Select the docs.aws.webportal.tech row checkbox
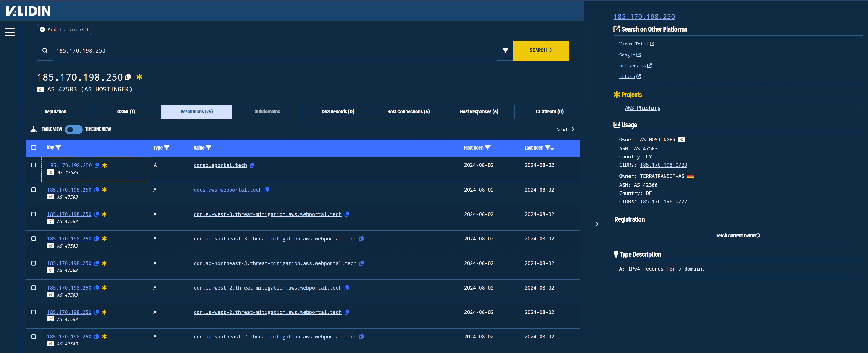This screenshot has height=353, width=868. coord(33,190)
